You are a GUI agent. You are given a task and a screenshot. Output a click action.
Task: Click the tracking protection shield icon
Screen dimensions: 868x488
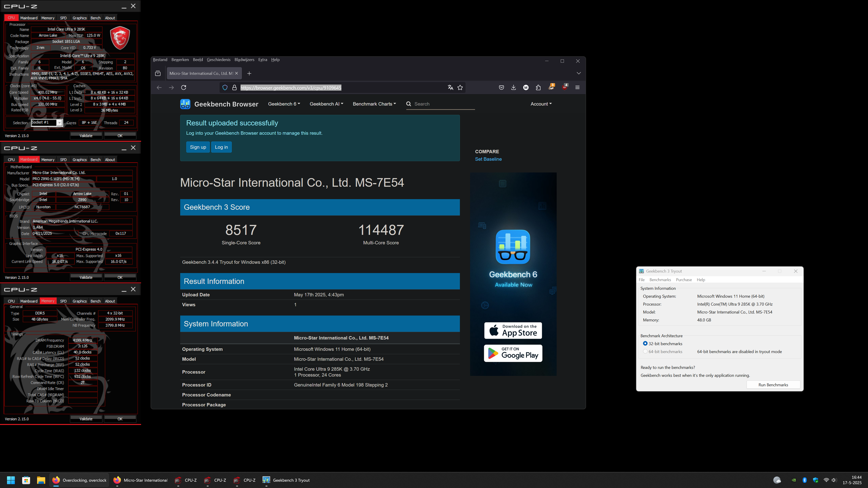pyautogui.click(x=225, y=87)
